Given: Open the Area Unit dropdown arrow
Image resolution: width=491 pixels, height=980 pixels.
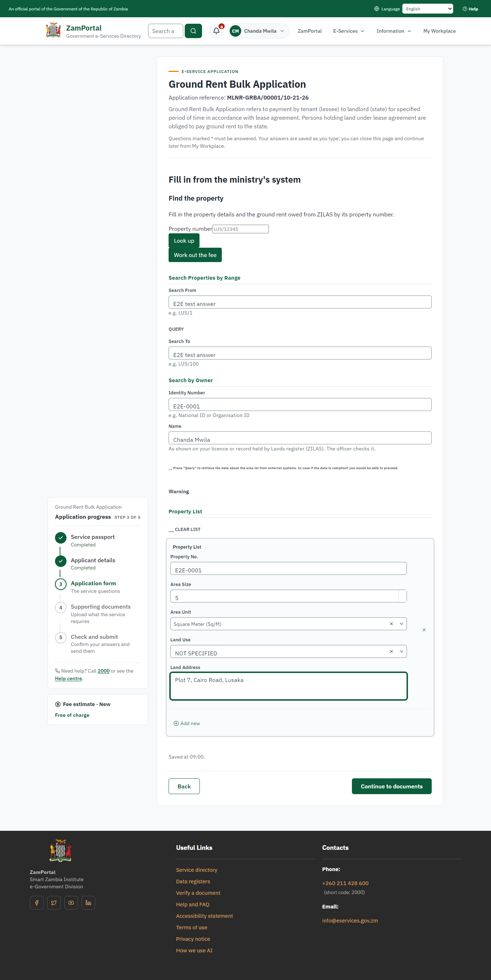Looking at the screenshot, I should coord(401,624).
